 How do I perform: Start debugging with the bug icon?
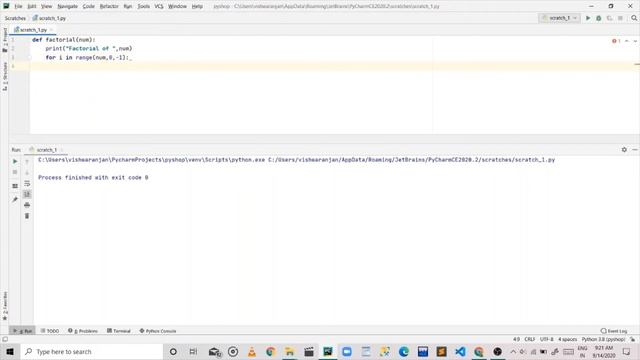[x=598, y=18]
